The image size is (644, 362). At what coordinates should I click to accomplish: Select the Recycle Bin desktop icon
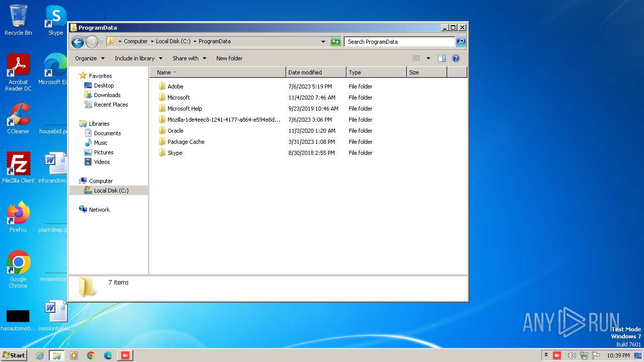[18, 20]
